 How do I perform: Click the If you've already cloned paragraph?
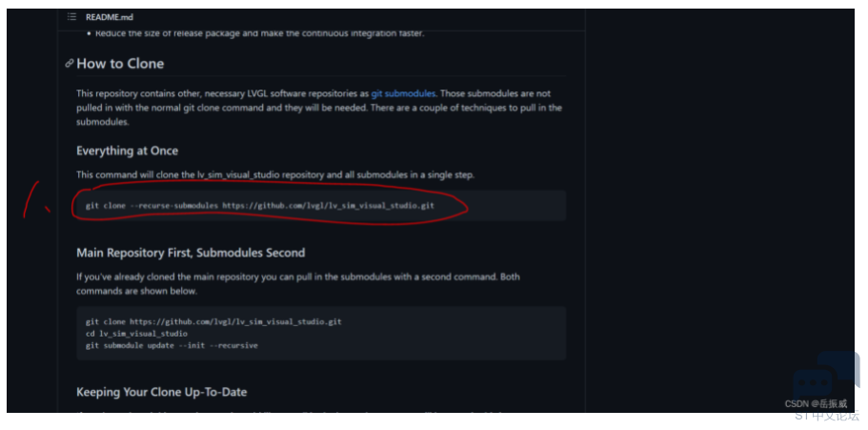[x=298, y=284]
